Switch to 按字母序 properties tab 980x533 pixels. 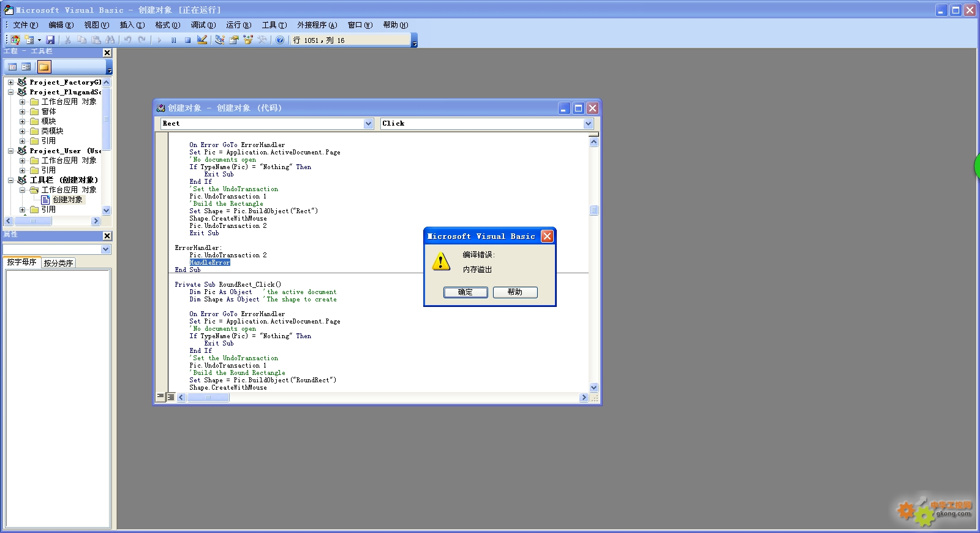21,262
